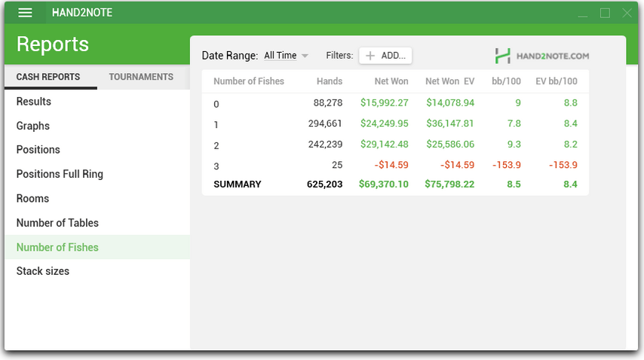Image resolution: width=644 pixels, height=360 pixels.
Task: Click the $15,992.27 net won value
Action: (x=385, y=103)
